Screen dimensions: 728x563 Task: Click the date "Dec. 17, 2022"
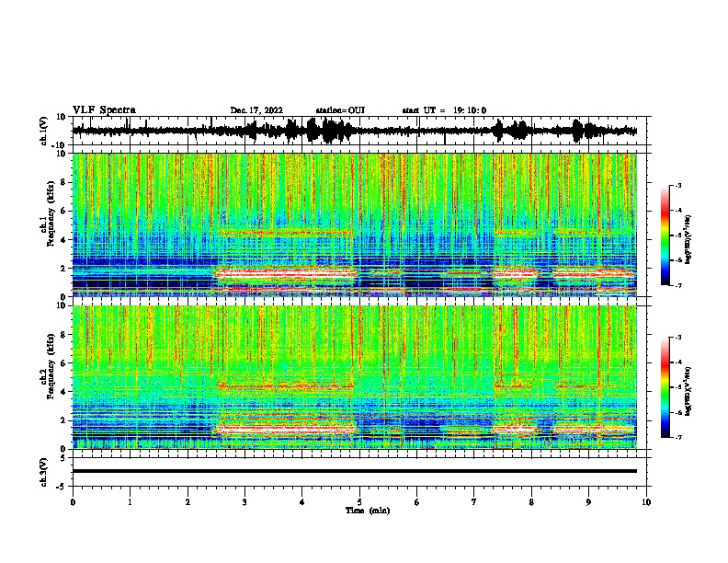(x=256, y=110)
